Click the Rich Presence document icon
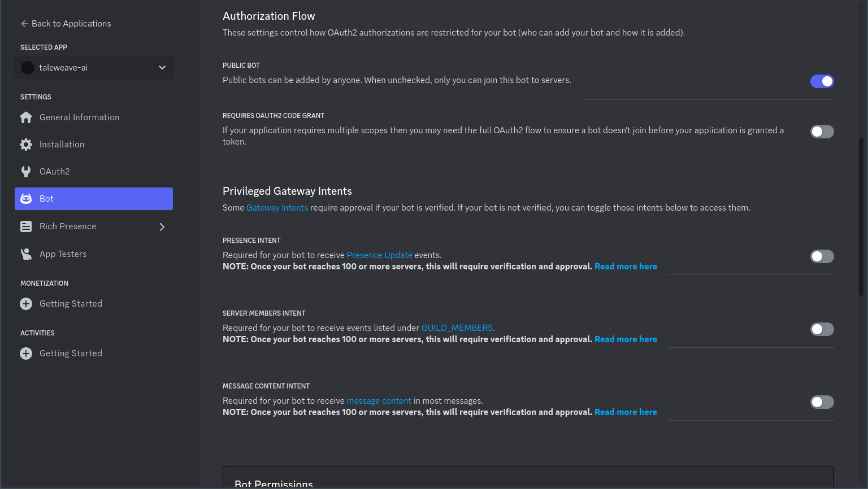Screen dimensions: 868x489 (26, 226)
